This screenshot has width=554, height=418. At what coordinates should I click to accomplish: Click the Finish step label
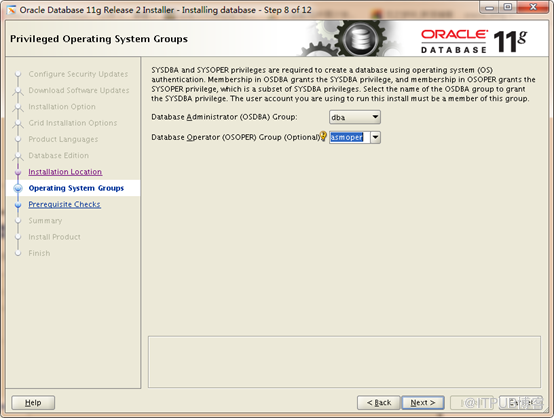[39, 253]
